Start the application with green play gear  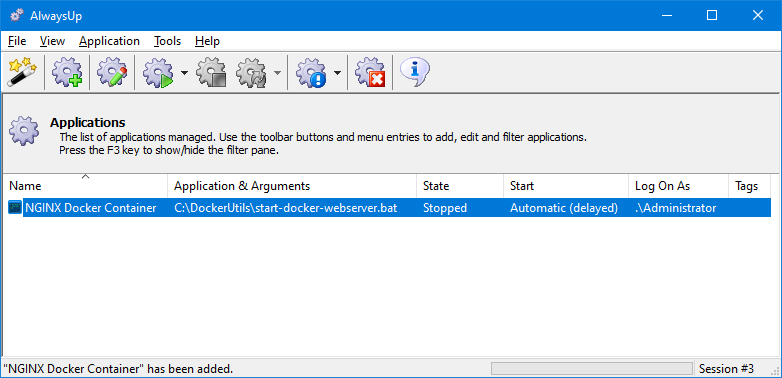pyautogui.click(x=158, y=73)
